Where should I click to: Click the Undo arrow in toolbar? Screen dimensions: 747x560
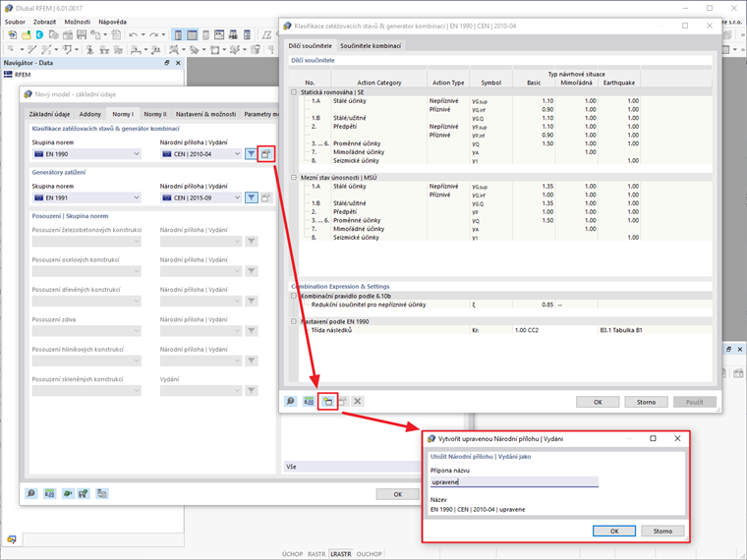(133, 34)
